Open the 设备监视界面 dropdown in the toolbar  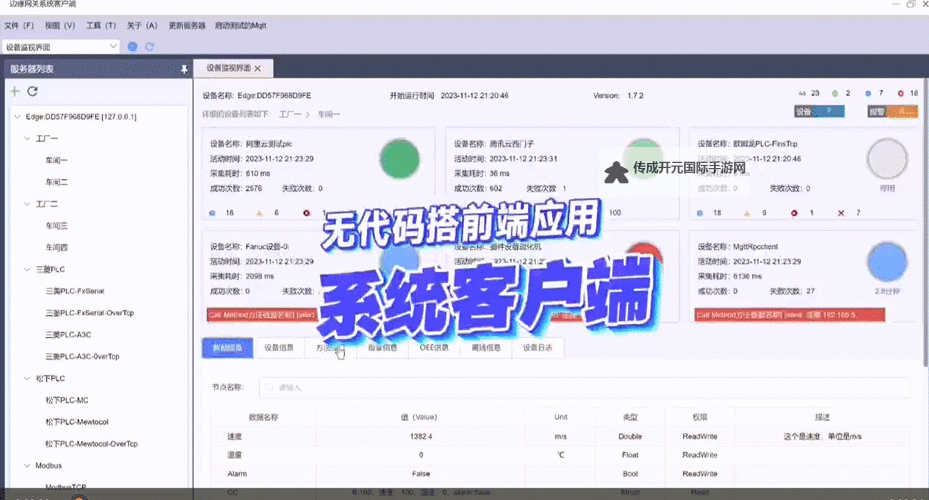click(x=61, y=47)
